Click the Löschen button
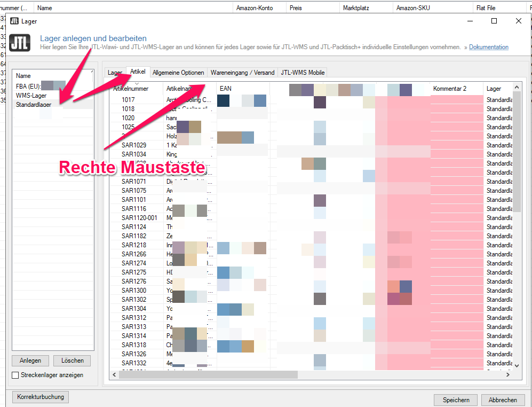 pyautogui.click(x=72, y=361)
